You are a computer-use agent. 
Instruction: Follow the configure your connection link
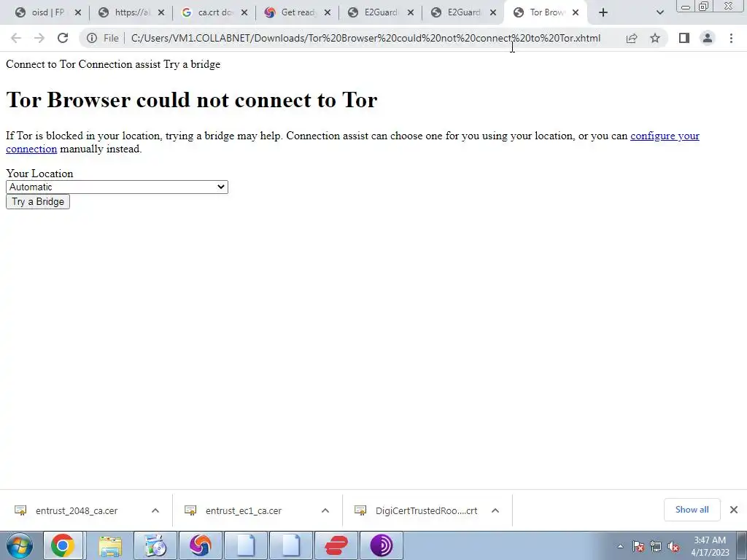pyautogui.click(x=665, y=136)
